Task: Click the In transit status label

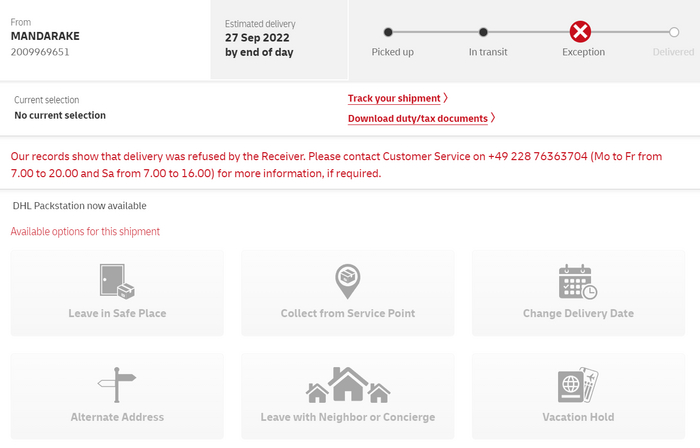Action: [x=488, y=52]
